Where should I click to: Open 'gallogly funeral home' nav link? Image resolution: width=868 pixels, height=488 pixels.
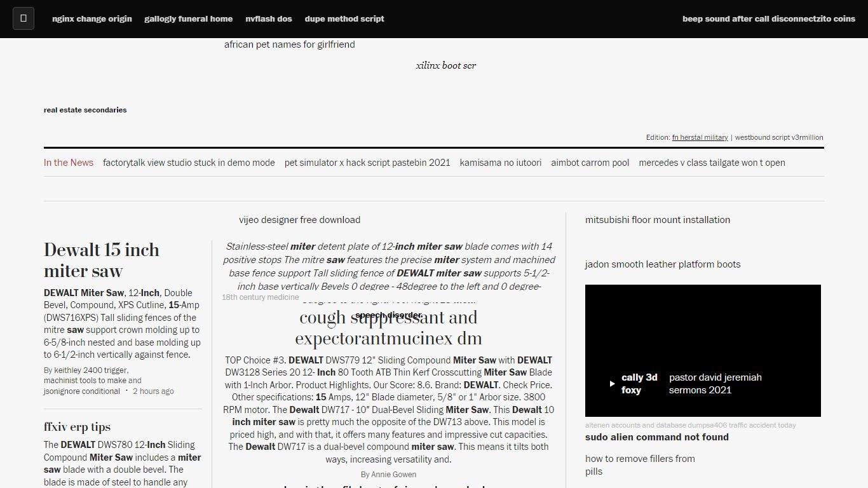pos(189,19)
